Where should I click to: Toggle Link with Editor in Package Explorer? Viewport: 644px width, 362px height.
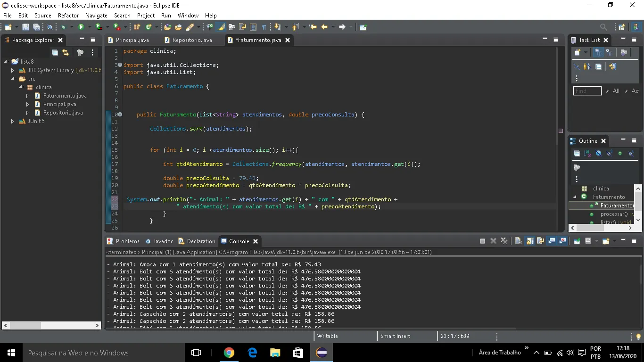[x=66, y=53]
